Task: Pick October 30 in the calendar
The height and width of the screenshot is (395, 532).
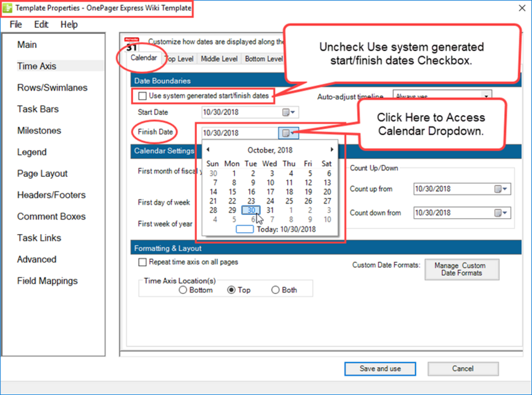Action: coord(251,210)
